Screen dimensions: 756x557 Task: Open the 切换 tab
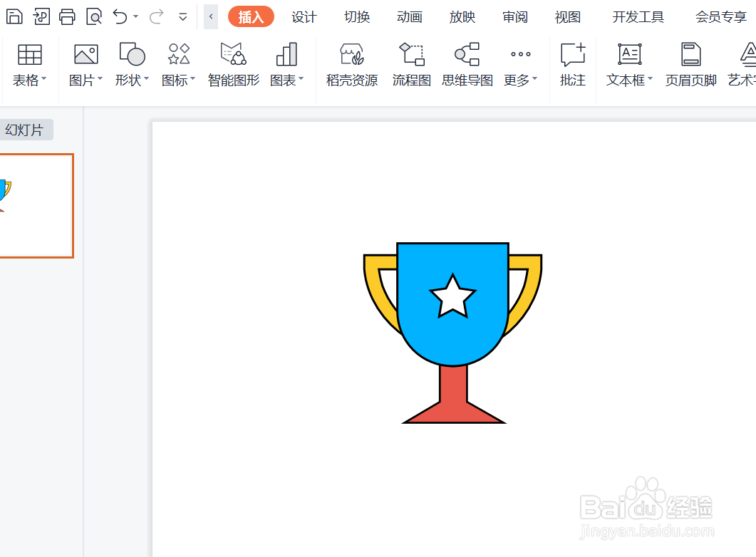coord(357,17)
